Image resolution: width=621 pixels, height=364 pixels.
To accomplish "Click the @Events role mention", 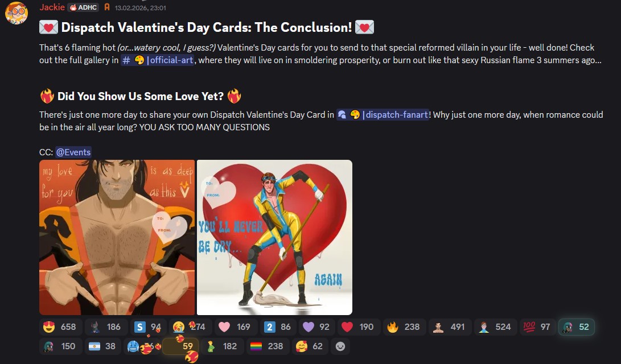I will (x=73, y=152).
